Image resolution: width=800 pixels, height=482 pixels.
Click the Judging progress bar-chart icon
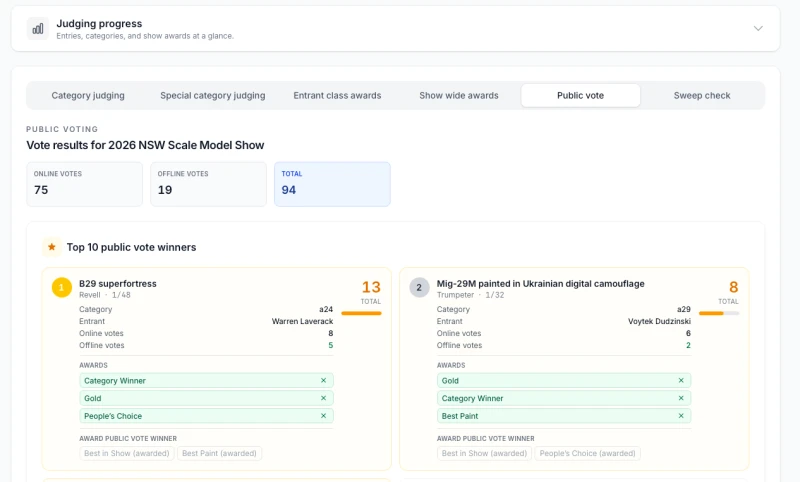pos(38,29)
